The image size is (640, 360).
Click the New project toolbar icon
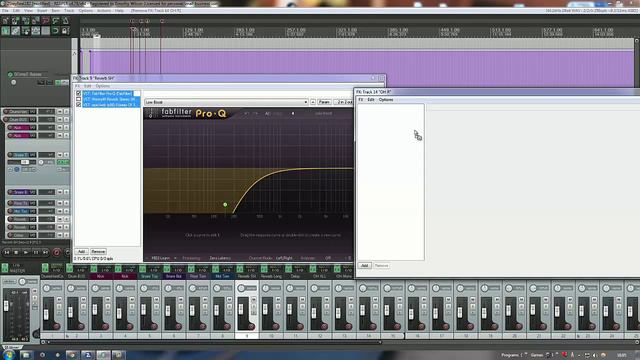6,20
